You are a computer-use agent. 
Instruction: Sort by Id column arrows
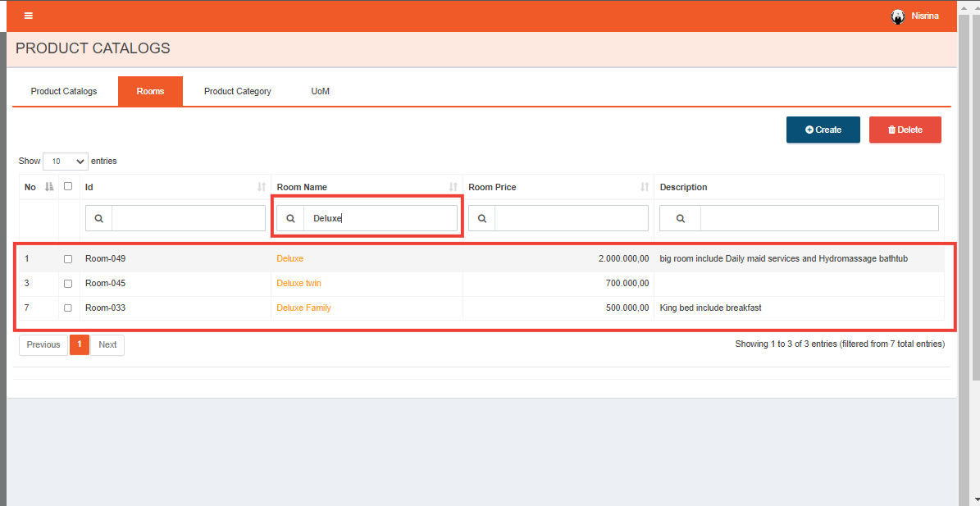(x=262, y=187)
